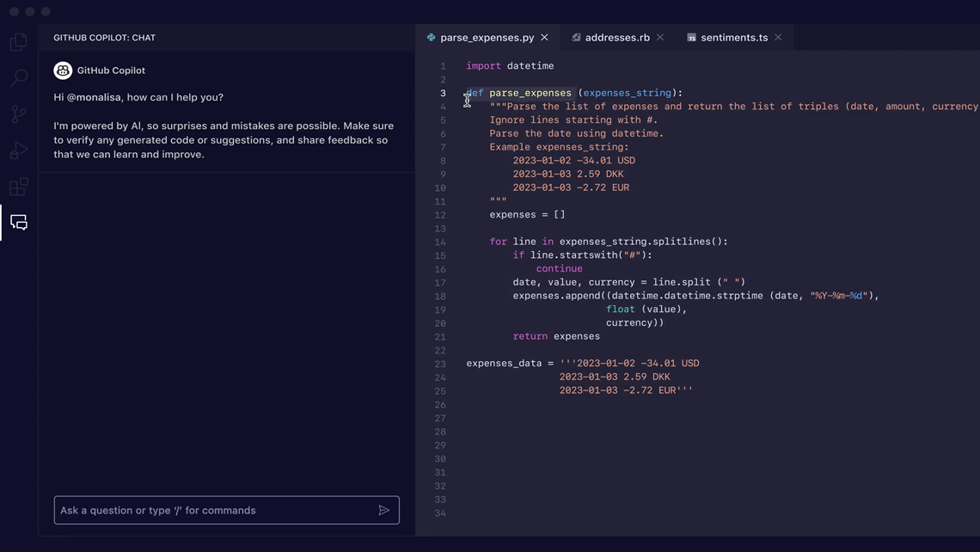This screenshot has width=980, height=552.
Task: Click 'Parse the date using datetime.' docstring line
Action: [577, 134]
